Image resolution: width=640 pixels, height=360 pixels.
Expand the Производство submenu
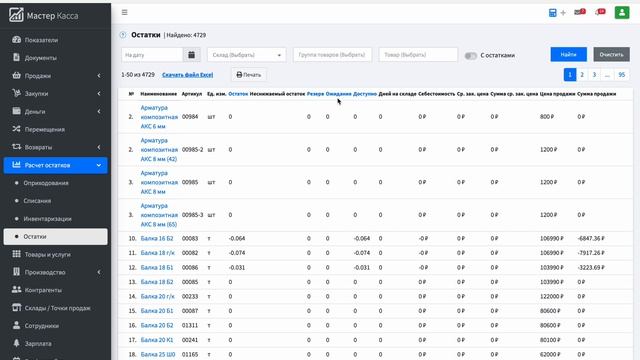point(56,272)
